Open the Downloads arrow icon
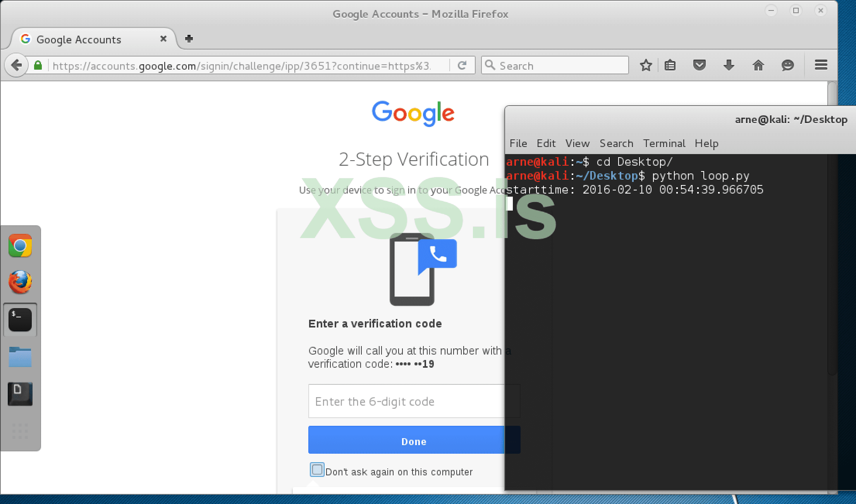The image size is (856, 504). (x=729, y=65)
